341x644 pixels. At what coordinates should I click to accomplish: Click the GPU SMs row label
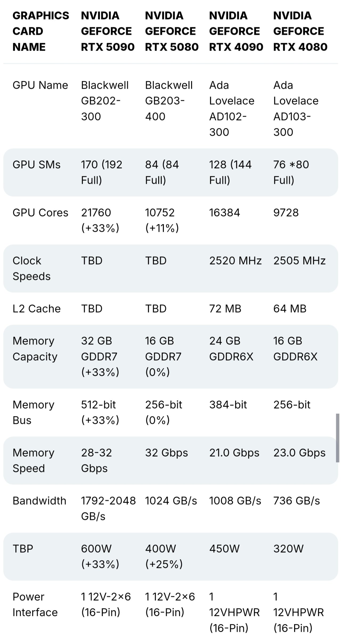36,165
